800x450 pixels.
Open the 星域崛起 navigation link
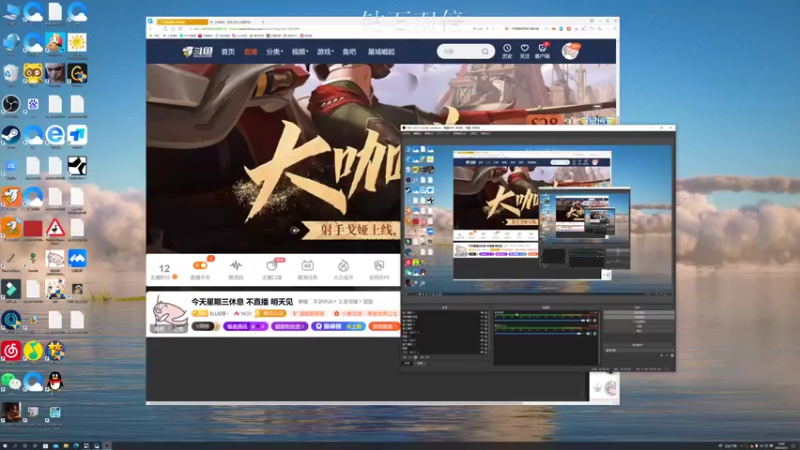381,52
